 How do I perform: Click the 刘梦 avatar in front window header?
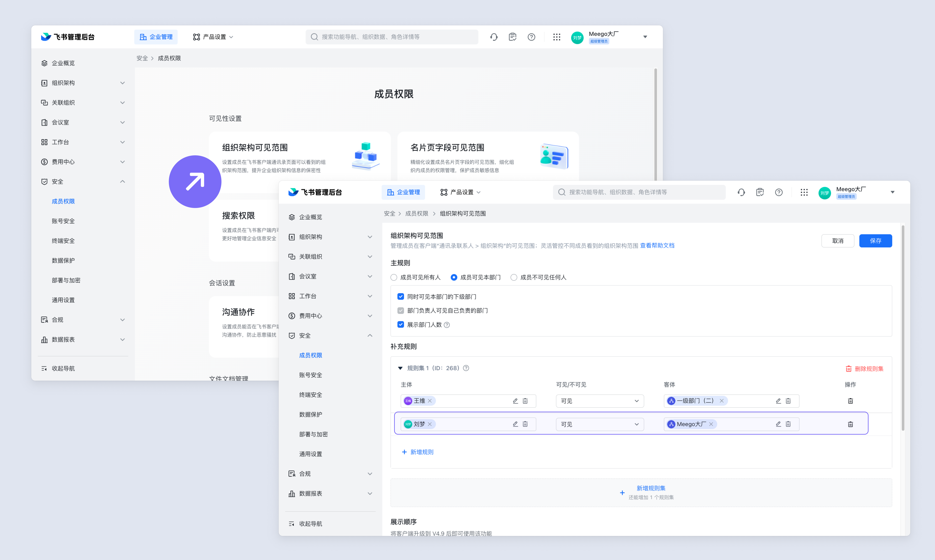point(825,193)
